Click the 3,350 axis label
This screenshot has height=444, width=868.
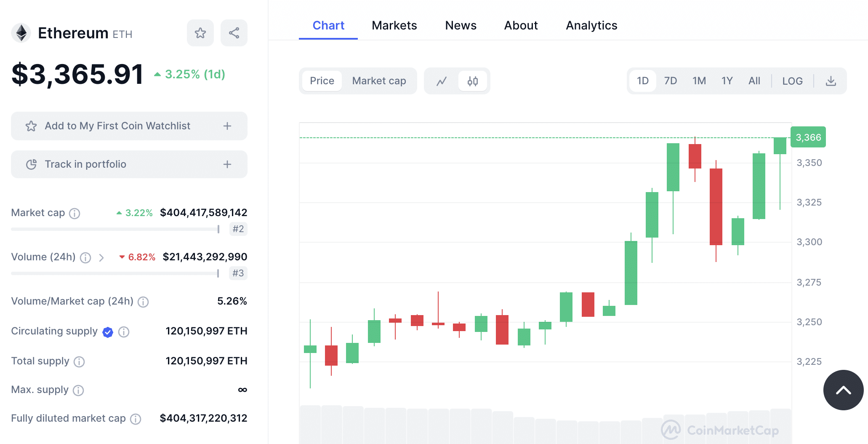click(x=809, y=163)
